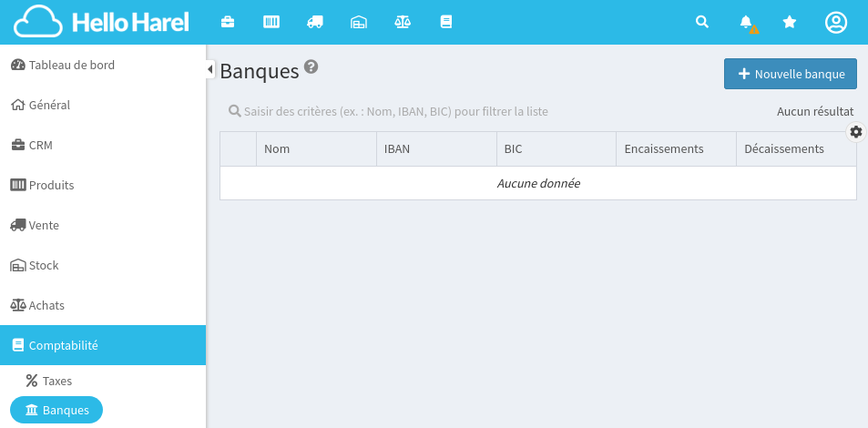Viewport: 868px width, 428px height.
Task: Click the balance scale Purchases icon in top bar
Action: coord(402,22)
